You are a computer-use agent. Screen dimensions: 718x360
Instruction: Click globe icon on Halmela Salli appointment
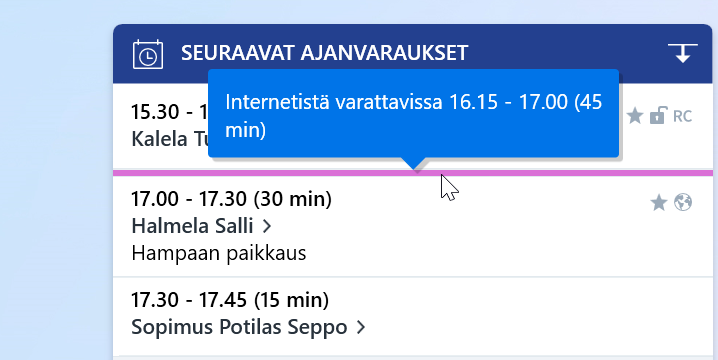click(683, 202)
